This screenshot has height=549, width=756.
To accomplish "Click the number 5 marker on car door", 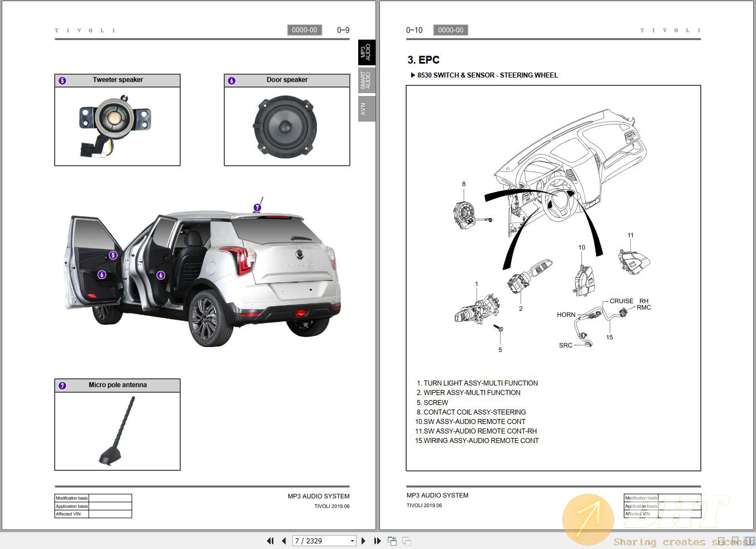I will [113, 255].
